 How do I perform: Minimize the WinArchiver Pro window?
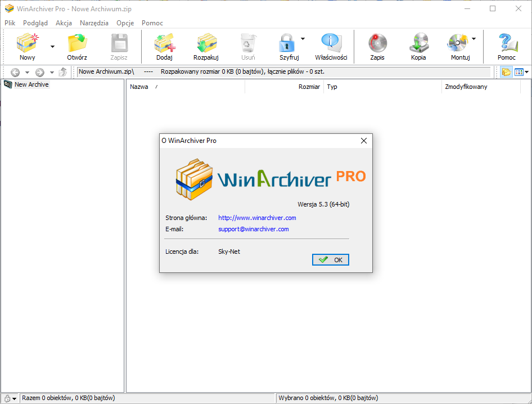tap(467, 8)
